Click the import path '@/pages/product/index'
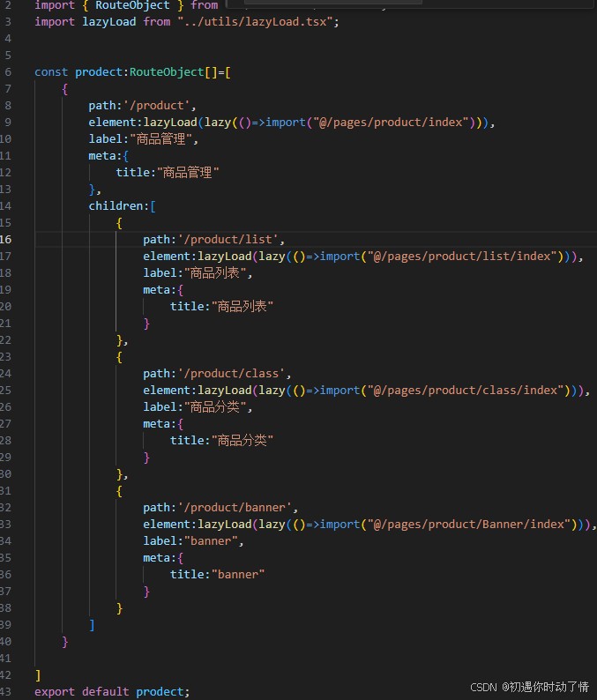 (x=391, y=123)
